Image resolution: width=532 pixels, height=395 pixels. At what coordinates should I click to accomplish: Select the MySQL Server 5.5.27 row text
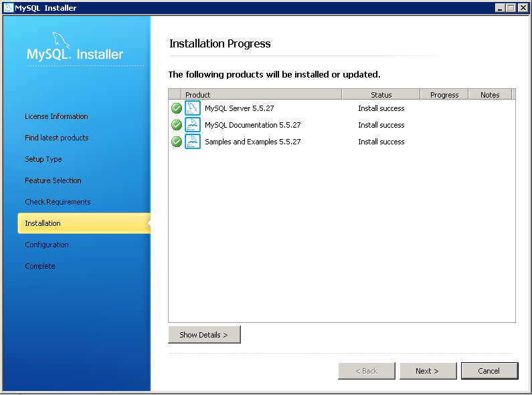[239, 108]
